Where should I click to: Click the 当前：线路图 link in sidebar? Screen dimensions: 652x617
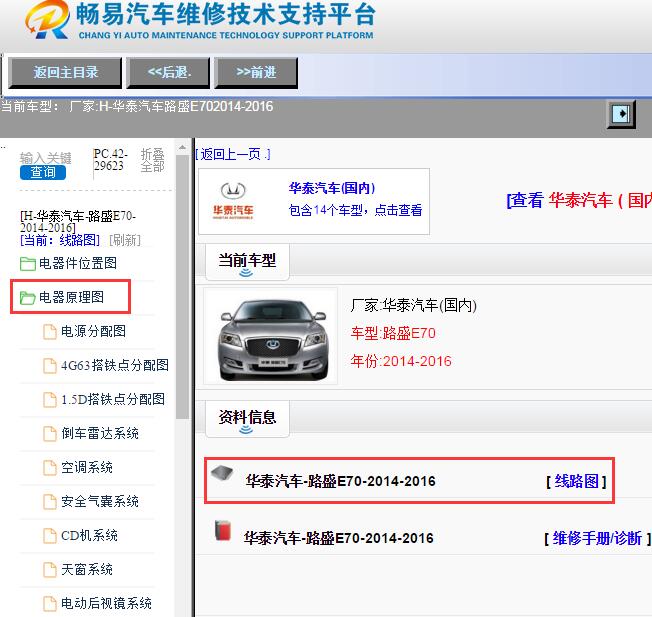(x=60, y=240)
